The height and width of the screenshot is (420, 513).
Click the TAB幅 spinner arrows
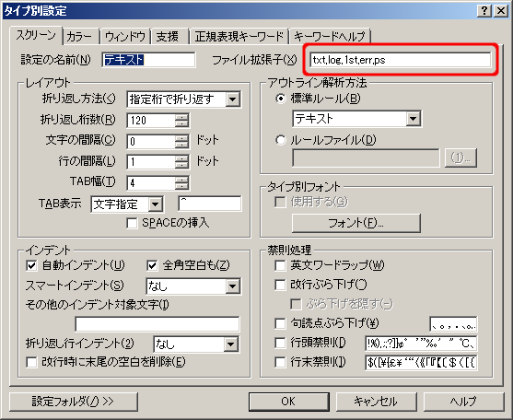[x=181, y=183]
